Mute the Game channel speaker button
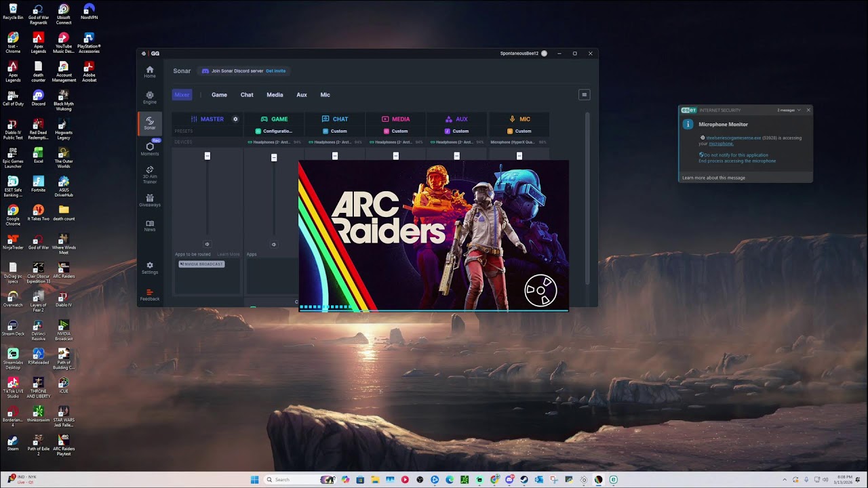Image resolution: width=868 pixels, height=488 pixels. tap(274, 244)
